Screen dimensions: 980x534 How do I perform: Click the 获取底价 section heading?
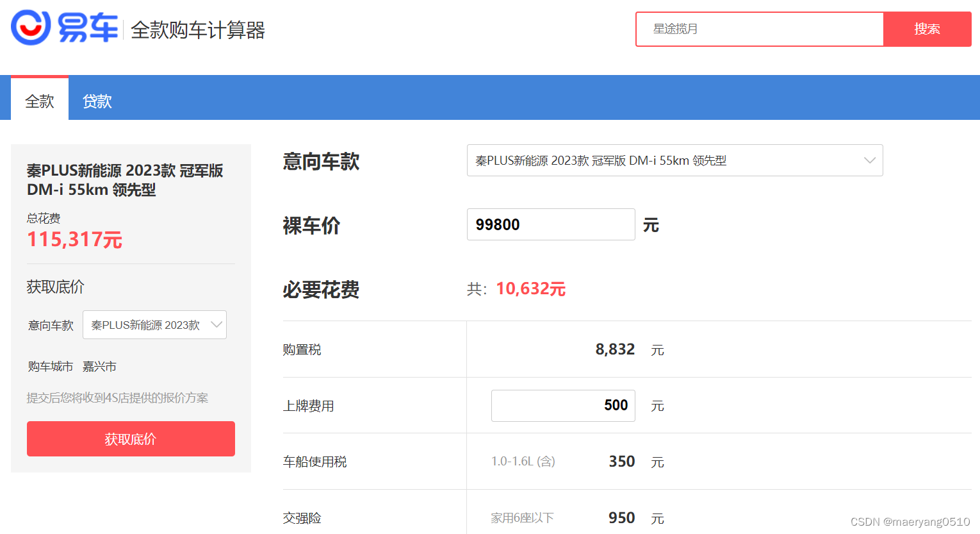click(55, 287)
